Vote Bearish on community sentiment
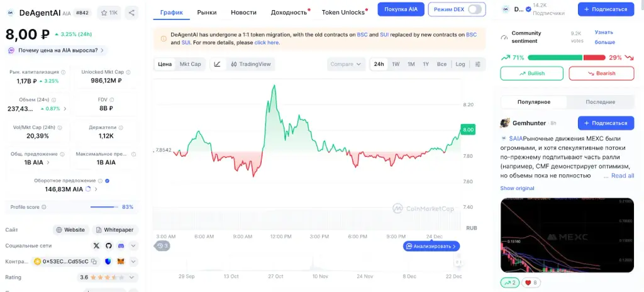644x292 pixels. (x=601, y=73)
